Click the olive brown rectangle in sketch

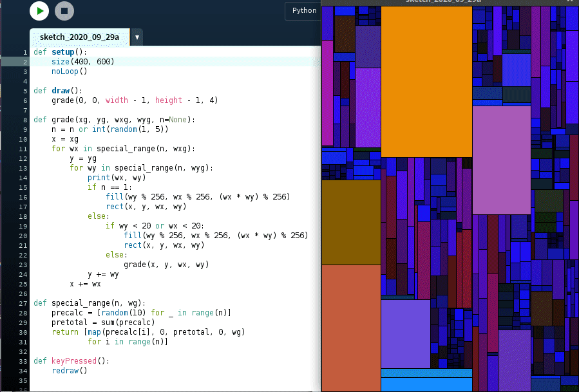point(350,222)
